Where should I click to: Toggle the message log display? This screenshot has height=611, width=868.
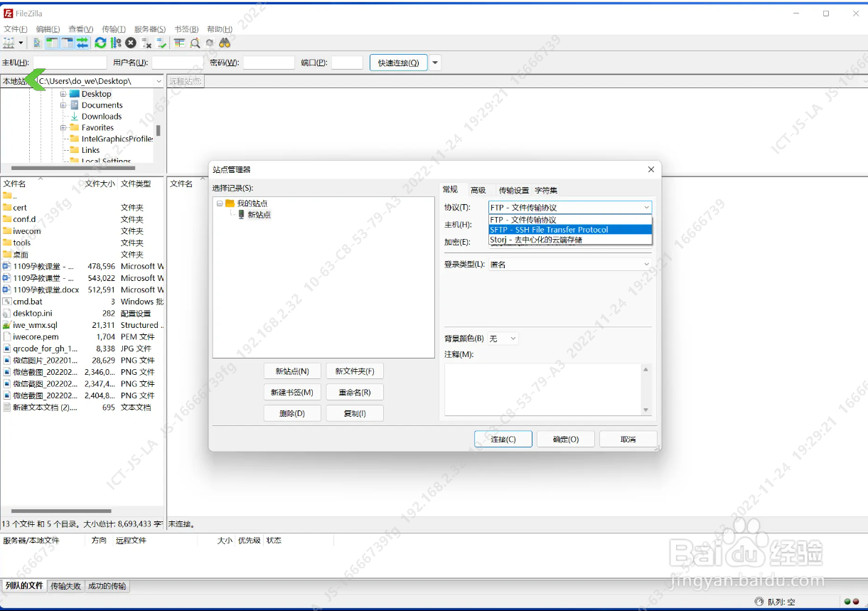37,43
